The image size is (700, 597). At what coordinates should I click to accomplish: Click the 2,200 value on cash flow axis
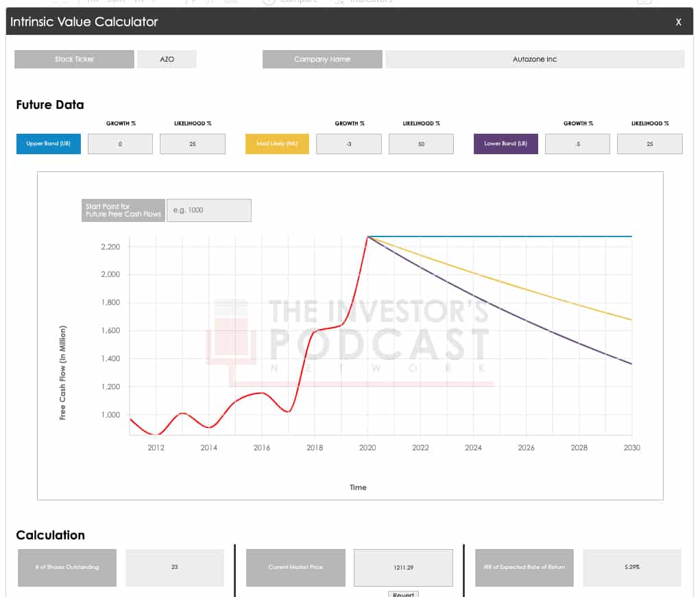[x=110, y=247]
